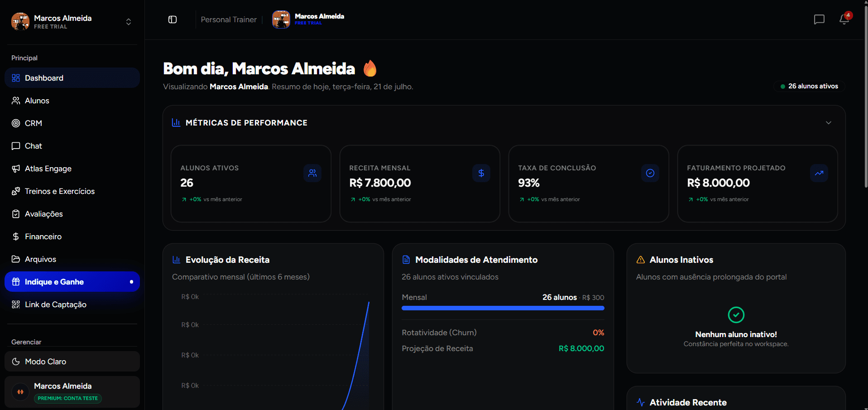Open the CRM section

(72, 123)
